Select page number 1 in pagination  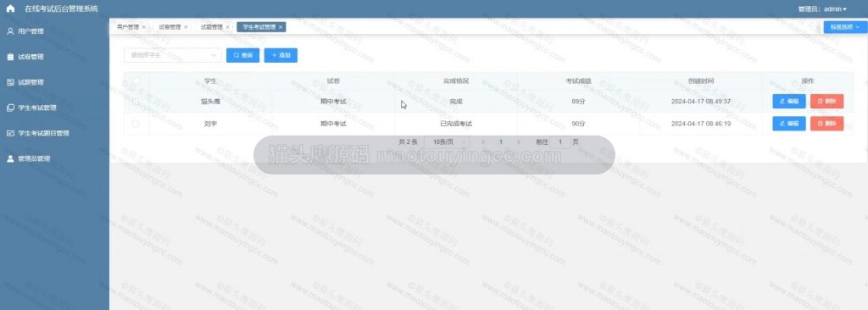pyautogui.click(x=500, y=142)
